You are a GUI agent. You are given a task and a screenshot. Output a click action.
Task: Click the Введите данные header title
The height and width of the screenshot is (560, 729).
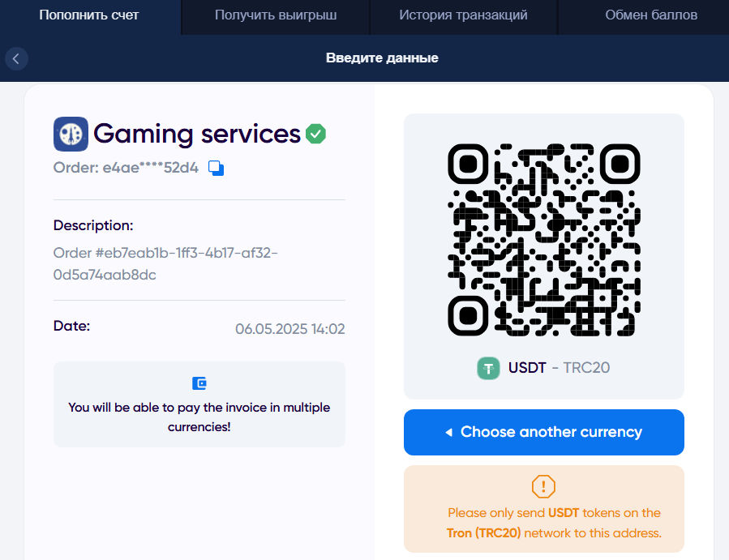click(382, 58)
